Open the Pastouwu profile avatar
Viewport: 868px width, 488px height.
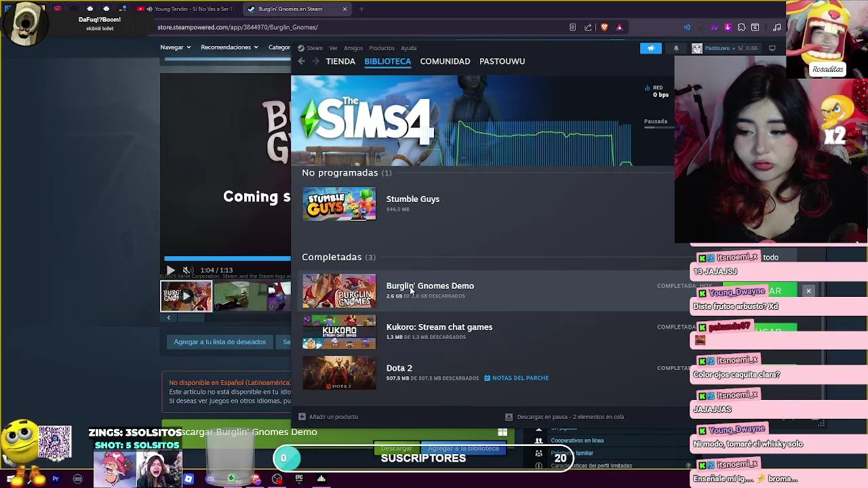(696, 48)
